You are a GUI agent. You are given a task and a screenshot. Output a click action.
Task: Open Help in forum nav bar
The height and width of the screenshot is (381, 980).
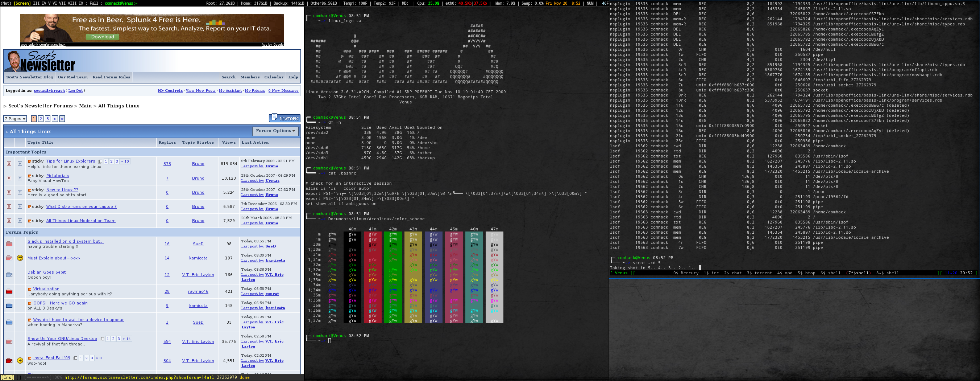293,77
